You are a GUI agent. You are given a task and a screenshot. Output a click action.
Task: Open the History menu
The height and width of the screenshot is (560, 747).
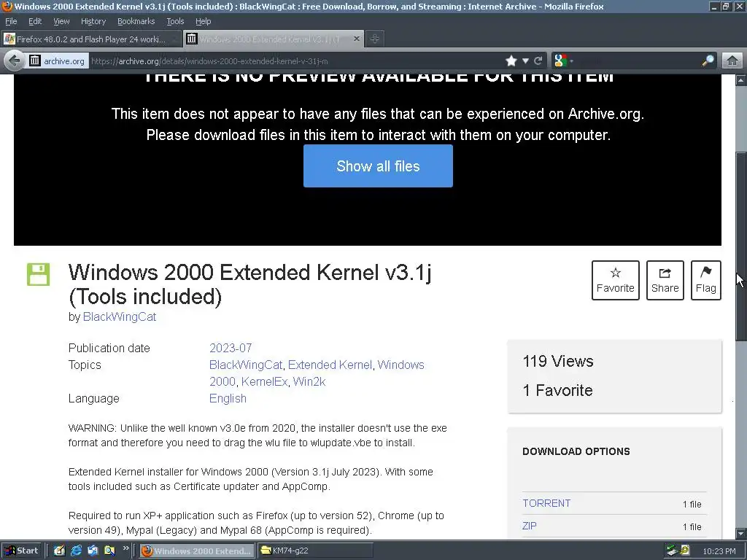point(93,21)
